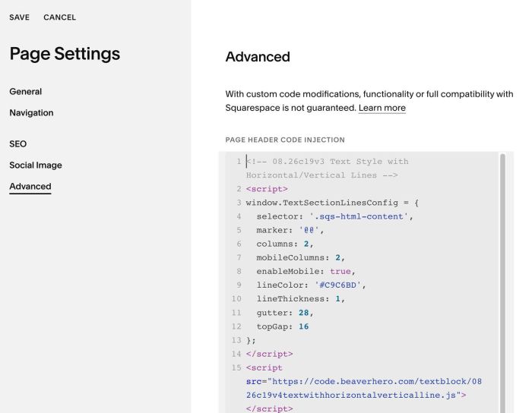Switch to the SEO tab
This screenshot has width=532, height=413.
click(18, 144)
